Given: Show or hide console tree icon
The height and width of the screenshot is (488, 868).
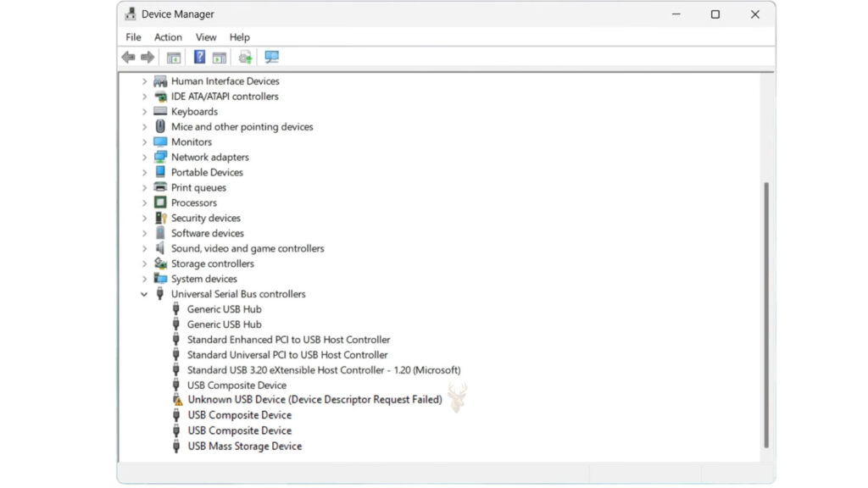Looking at the screenshot, I should pyautogui.click(x=174, y=57).
